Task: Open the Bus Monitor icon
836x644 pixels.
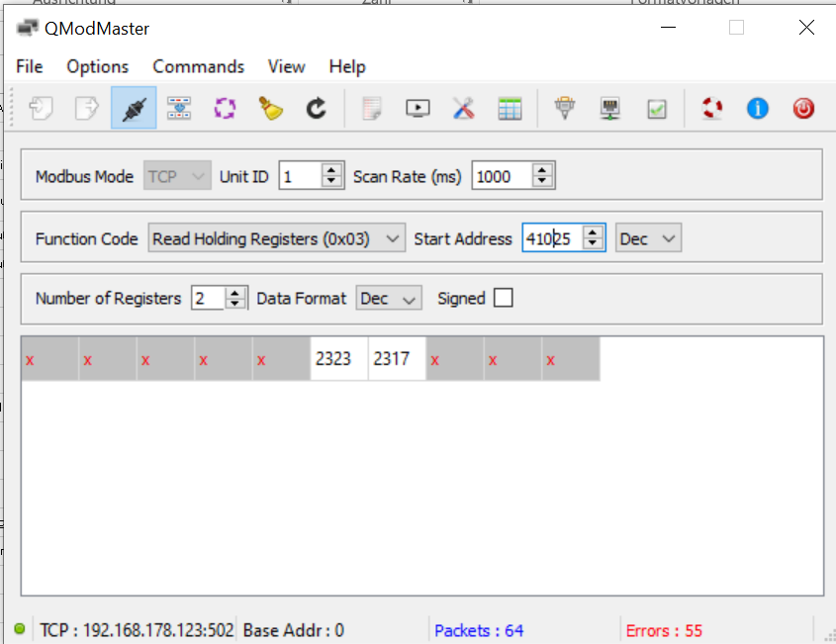Action: (x=418, y=108)
